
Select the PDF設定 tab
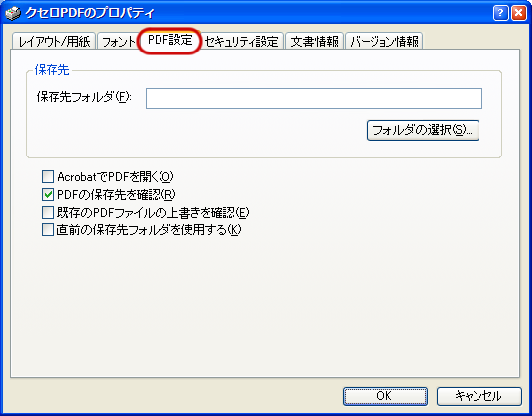point(170,40)
